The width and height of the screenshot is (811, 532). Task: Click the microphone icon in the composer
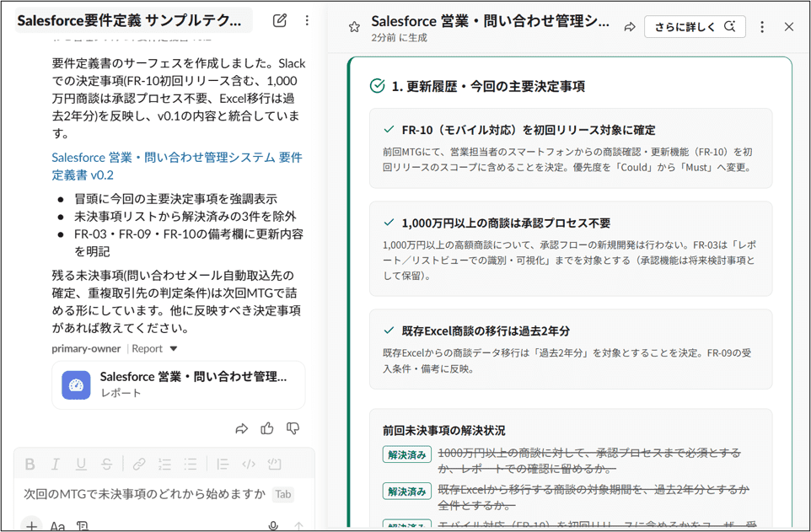273,526
